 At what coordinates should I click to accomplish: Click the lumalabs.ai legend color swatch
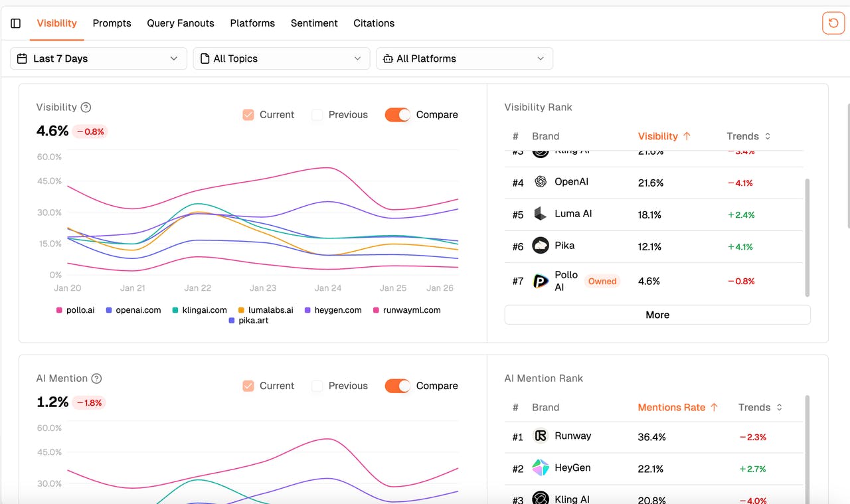tap(242, 310)
